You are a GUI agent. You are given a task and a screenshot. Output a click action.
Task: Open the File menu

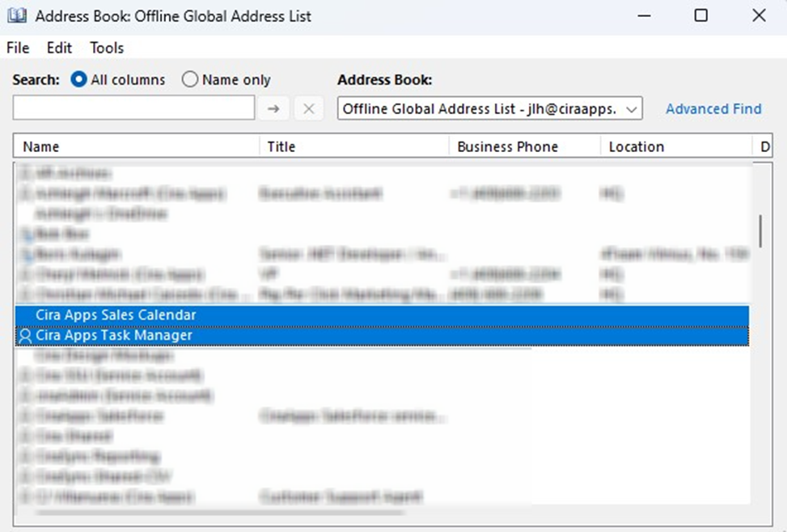(x=18, y=48)
